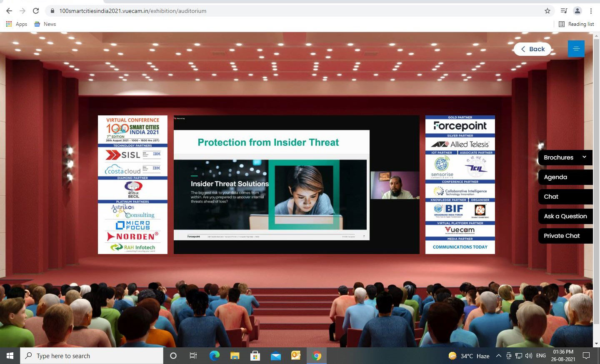This screenshot has width=600, height=364.
Task: Open Task View on the taskbar
Action: (x=193, y=356)
